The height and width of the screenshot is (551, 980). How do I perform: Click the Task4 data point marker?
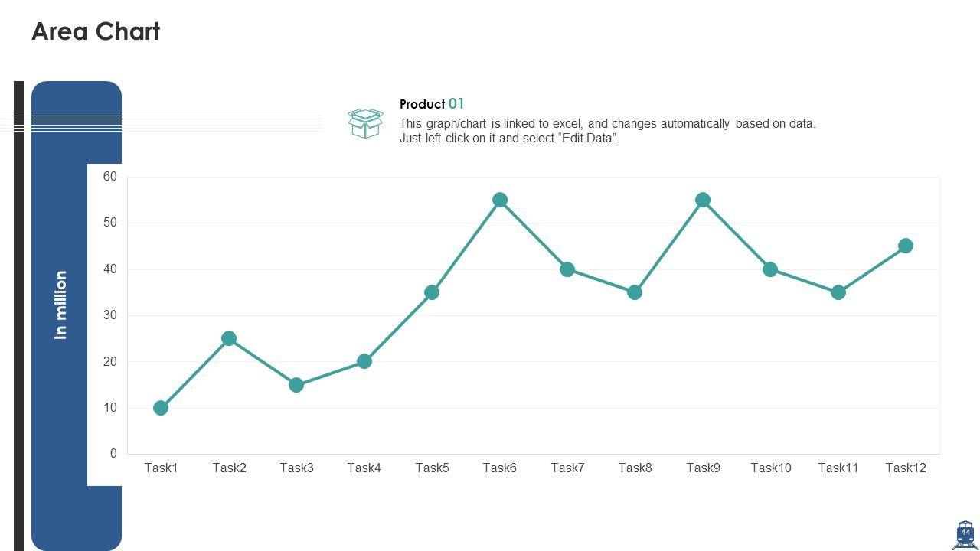tap(364, 361)
